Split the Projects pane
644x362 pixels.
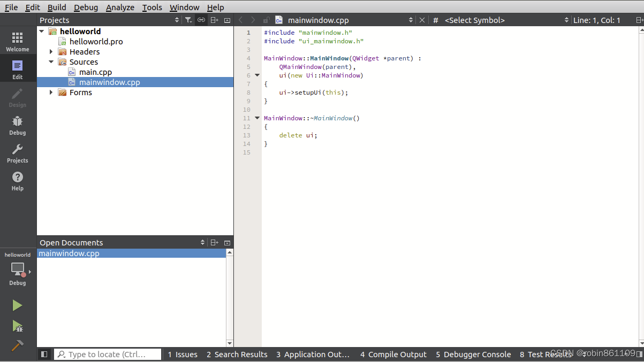tap(214, 20)
